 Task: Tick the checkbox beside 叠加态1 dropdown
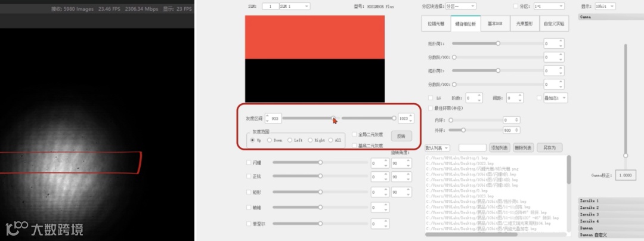(x=539, y=98)
